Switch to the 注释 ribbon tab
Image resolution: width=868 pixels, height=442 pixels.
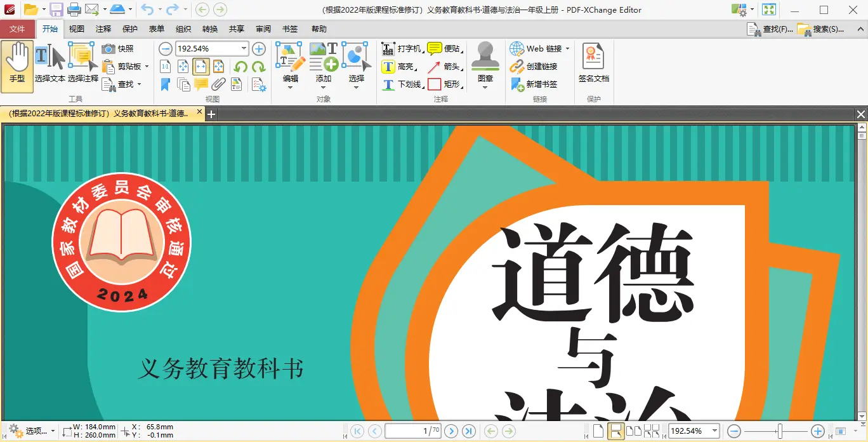pyautogui.click(x=103, y=29)
